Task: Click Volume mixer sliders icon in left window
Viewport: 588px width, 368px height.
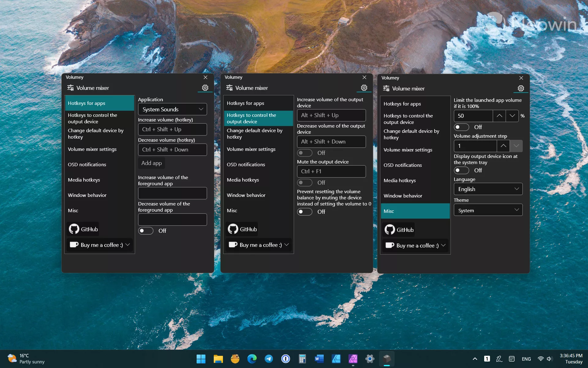Action: click(x=70, y=88)
